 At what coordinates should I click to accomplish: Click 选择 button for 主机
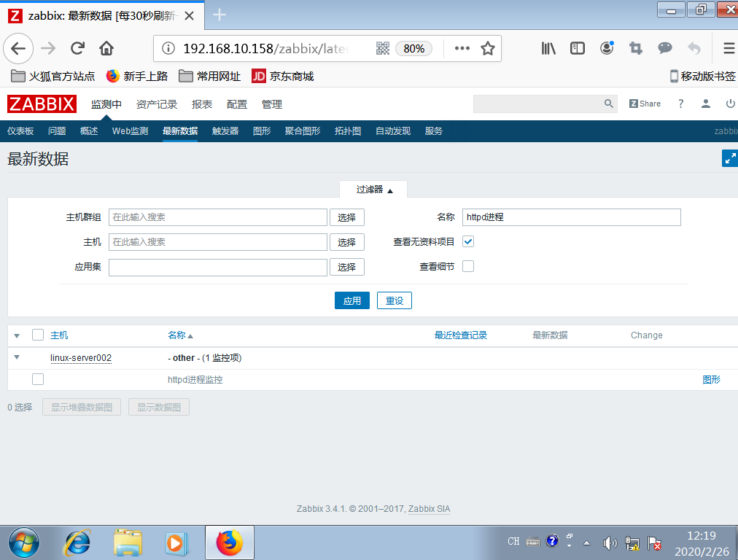tap(347, 242)
